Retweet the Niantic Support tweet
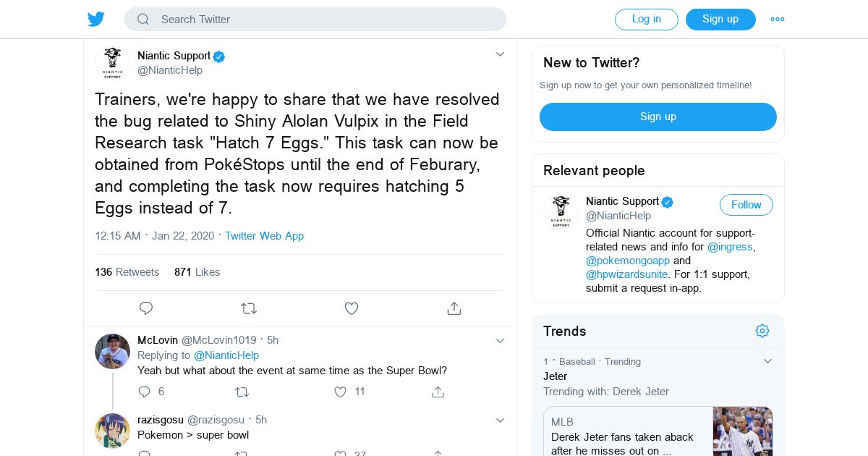 (249, 308)
